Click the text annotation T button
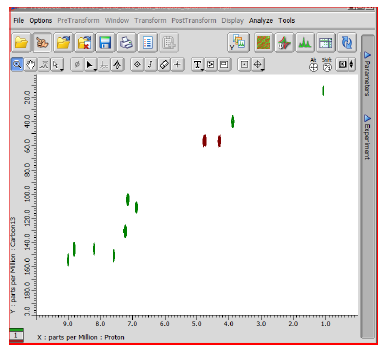 click(198, 64)
